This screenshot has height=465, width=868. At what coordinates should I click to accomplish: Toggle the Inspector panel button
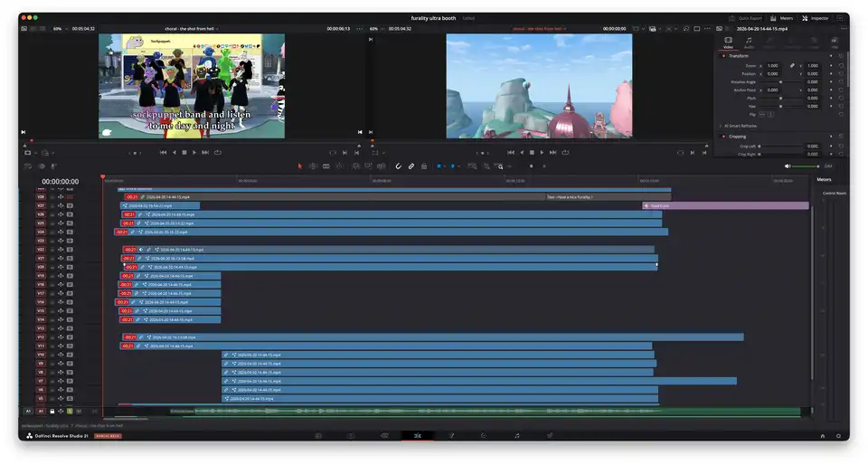(x=816, y=18)
